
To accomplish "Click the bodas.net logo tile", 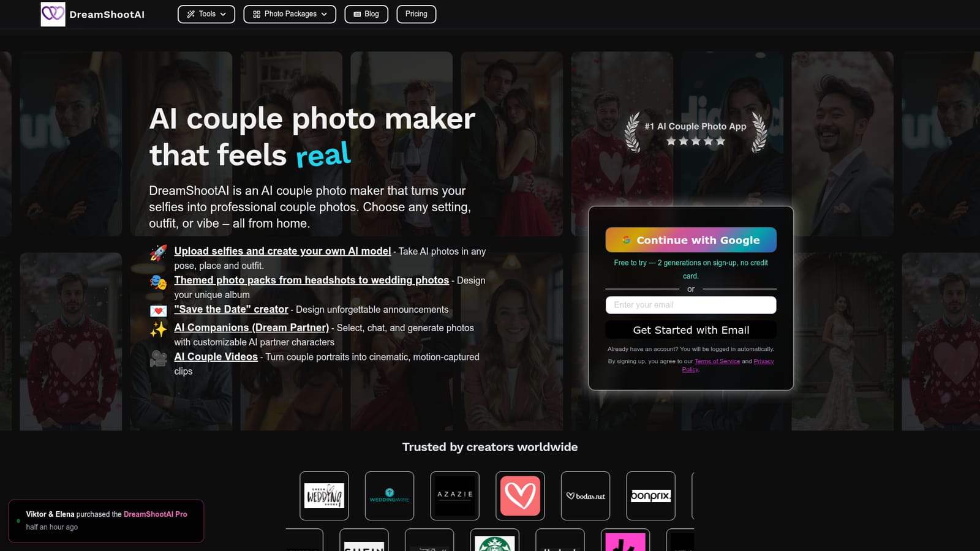I will 586,496.
